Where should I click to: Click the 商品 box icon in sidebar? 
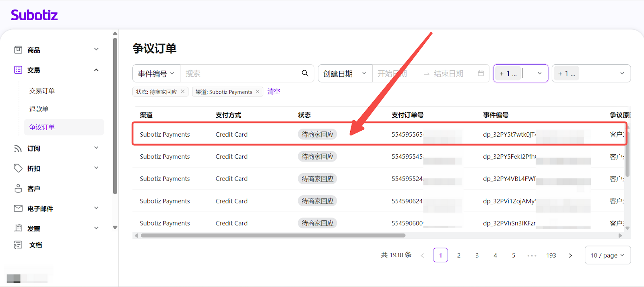pos(18,49)
